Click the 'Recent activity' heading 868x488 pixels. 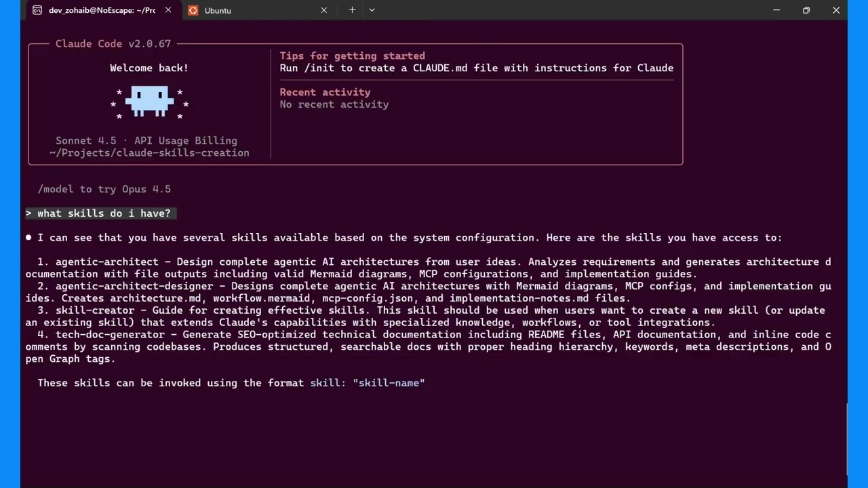point(325,92)
